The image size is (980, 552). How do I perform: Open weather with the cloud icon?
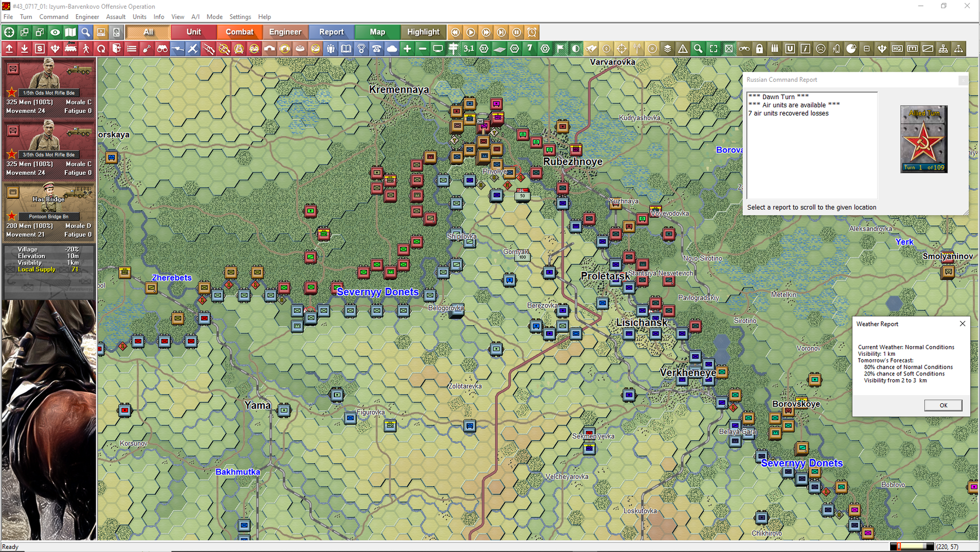click(x=392, y=49)
